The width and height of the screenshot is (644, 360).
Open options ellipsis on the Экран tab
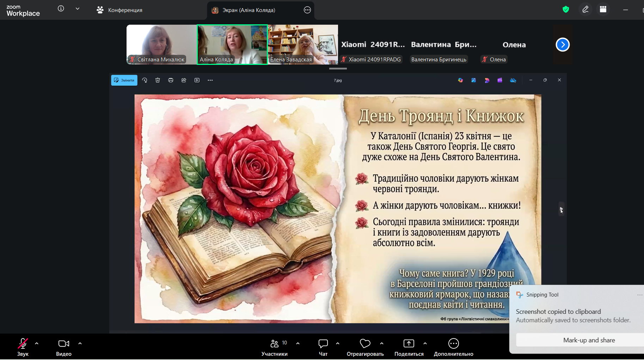[x=307, y=10]
